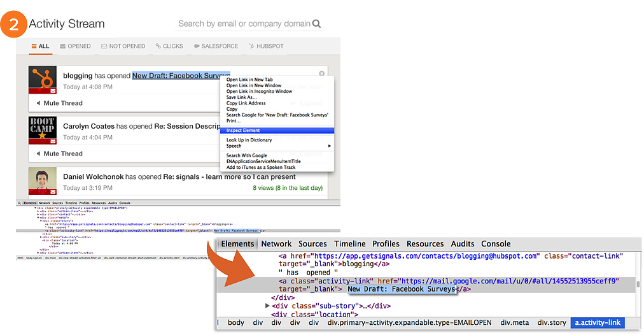Expand the div class sub-story node
Viewport: 644px width, 335px height.
267,306
